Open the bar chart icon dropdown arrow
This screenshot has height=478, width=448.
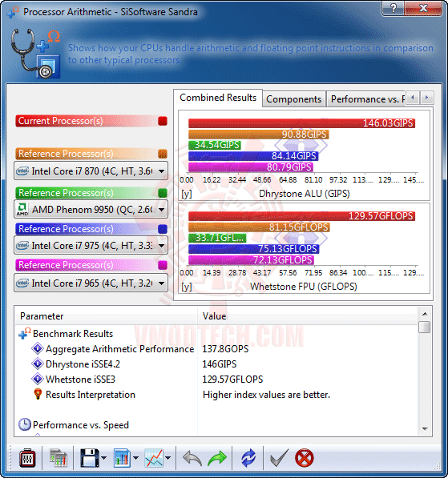point(135,457)
